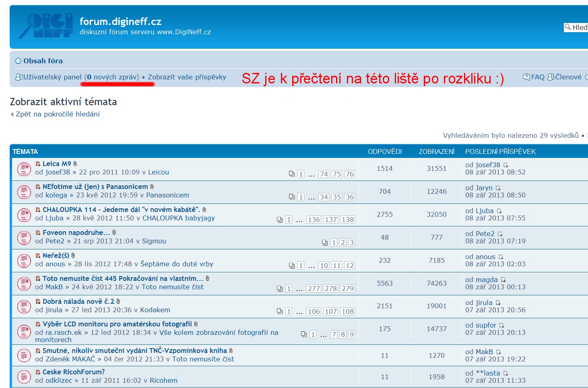
Task: Open the Panasonicem forum category link
Action: 167,195
